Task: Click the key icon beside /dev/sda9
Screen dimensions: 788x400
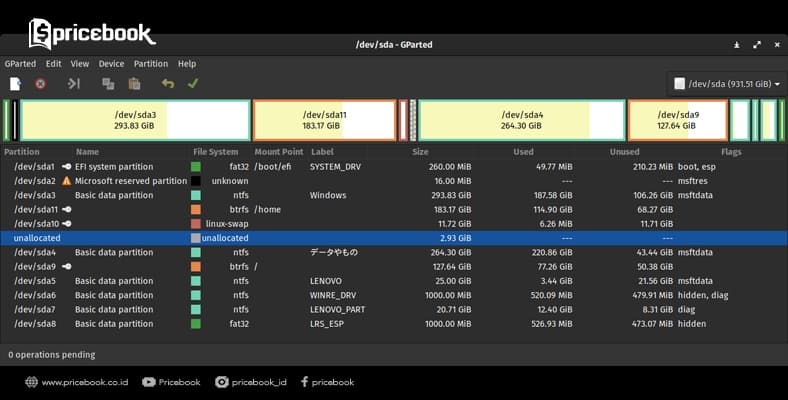Action: point(66,266)
